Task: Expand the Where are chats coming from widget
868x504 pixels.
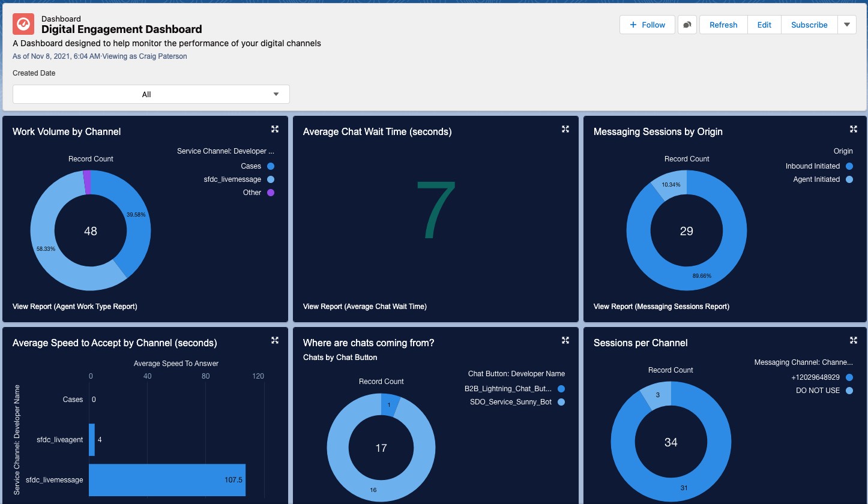Action: click(x=565, y=340)
